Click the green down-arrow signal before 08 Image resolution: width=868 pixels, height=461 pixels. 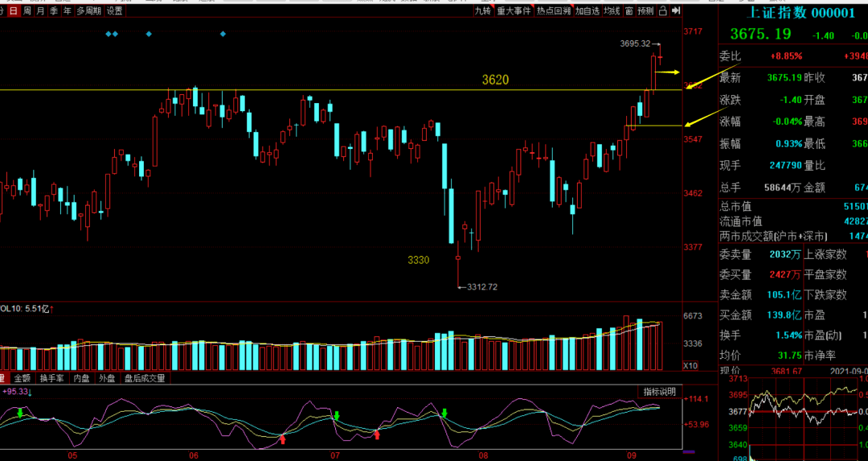444,413
